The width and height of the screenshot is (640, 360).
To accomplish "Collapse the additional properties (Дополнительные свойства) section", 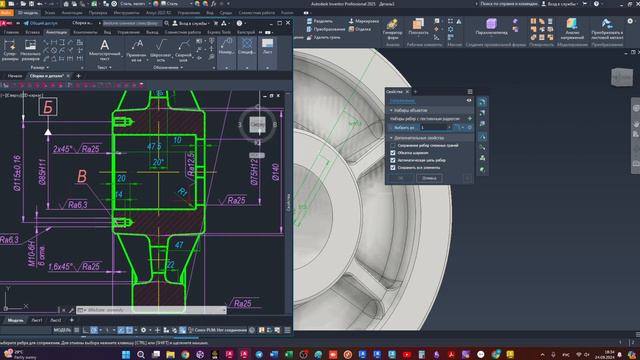I will [391, 138].
